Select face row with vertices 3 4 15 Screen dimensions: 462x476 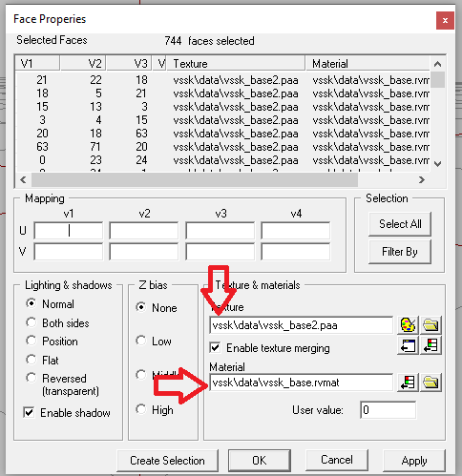coord(222,120)
